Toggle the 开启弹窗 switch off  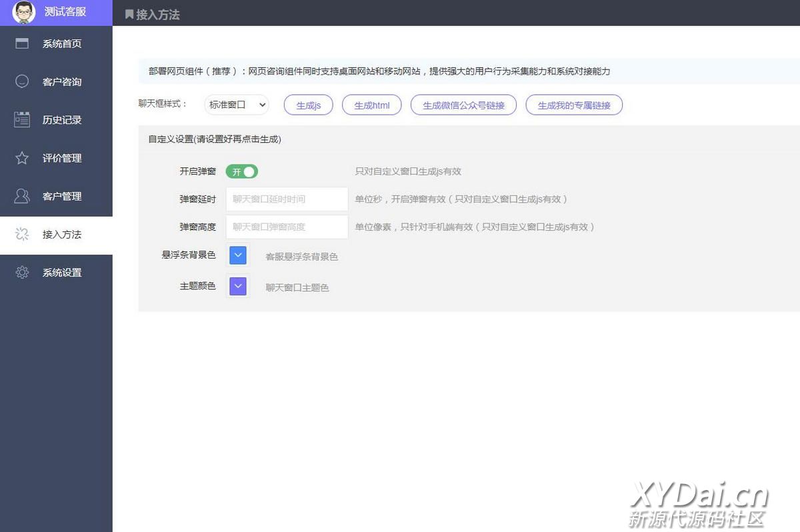tap(241, 171)
